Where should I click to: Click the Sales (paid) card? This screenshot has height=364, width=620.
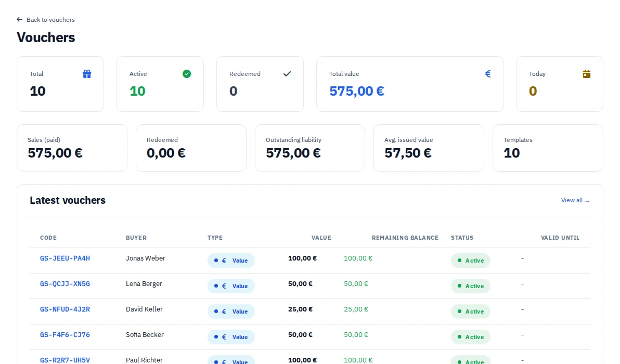point(72,148)
